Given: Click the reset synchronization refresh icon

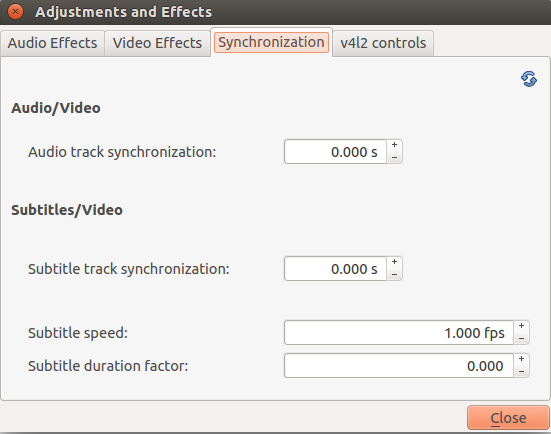Looking at the screenshot, I should click(x=529, y=79).
